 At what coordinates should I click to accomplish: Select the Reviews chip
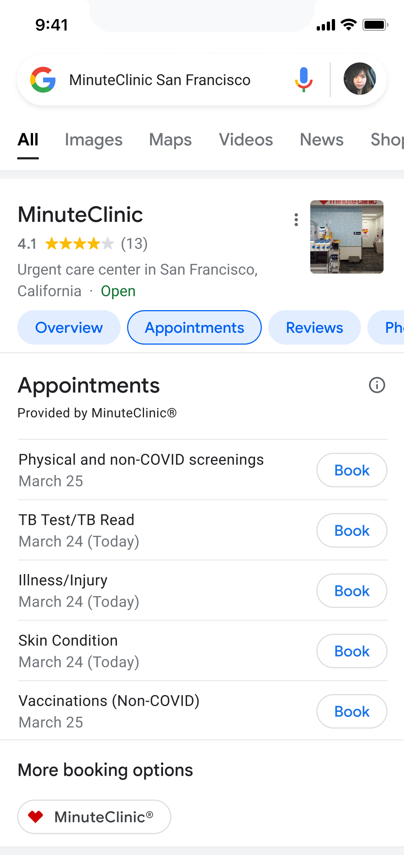click(314, 327)
